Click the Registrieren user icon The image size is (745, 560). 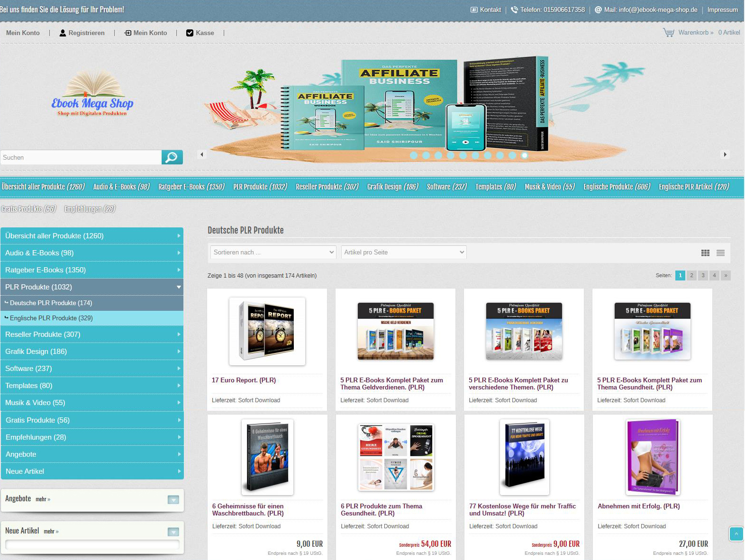pyautogui.click(x=63, y=33)
